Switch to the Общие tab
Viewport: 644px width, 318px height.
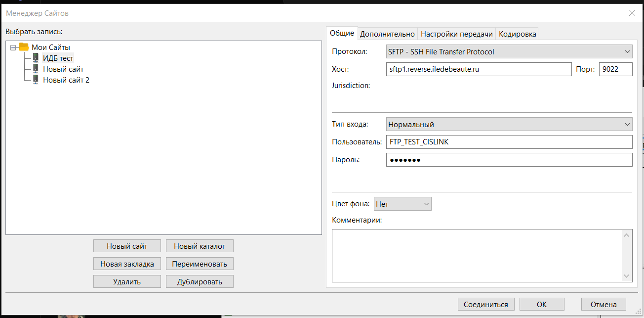(342, 33)
